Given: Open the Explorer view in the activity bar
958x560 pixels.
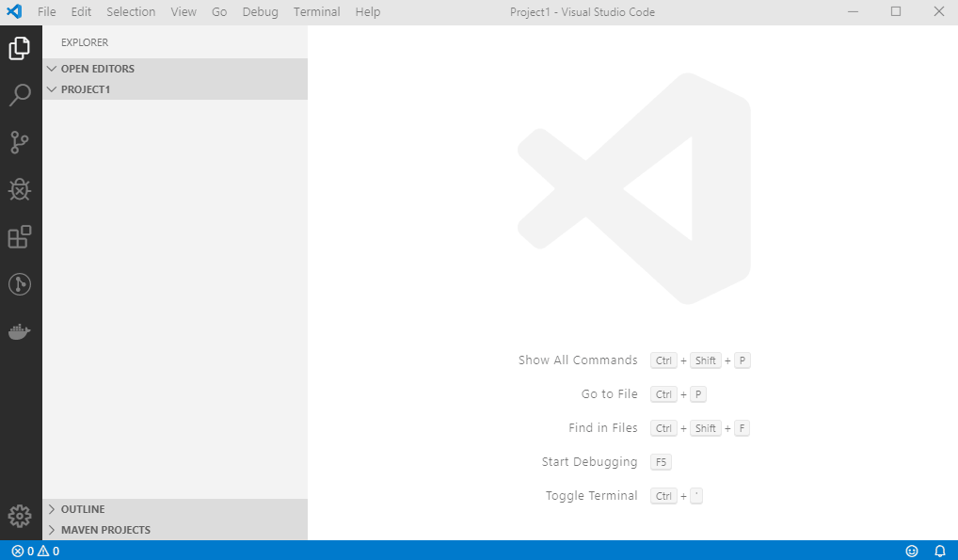Looking at the screenshot, I should (20, 48).
